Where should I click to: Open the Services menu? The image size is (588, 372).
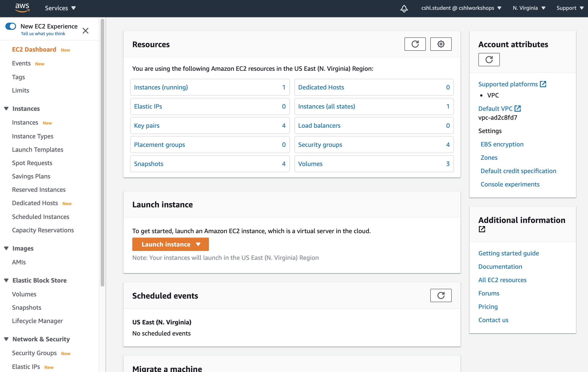pyautogui.click(x=60, y=8)
